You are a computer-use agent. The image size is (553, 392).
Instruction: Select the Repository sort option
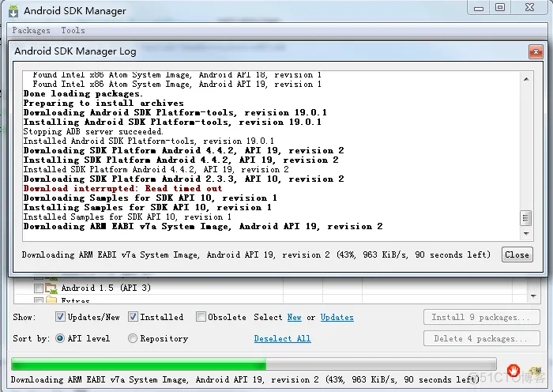(132, 338)
